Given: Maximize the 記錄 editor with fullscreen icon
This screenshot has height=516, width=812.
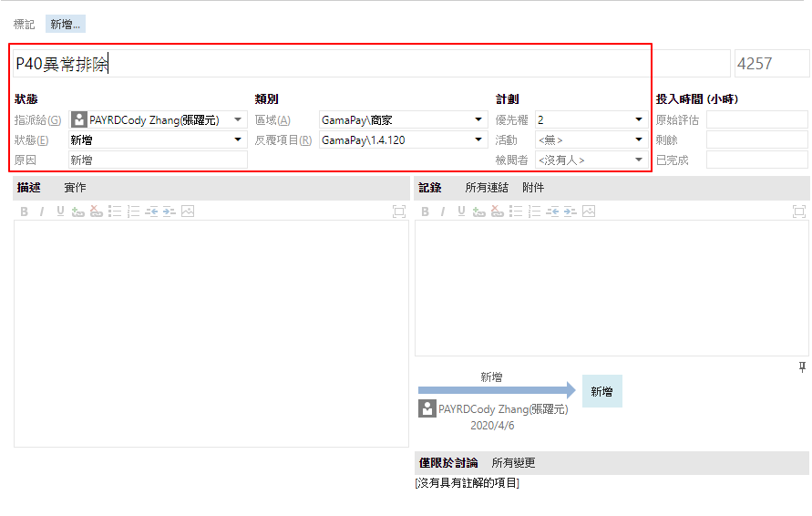Looking at the screenshot, I should 799,212.
